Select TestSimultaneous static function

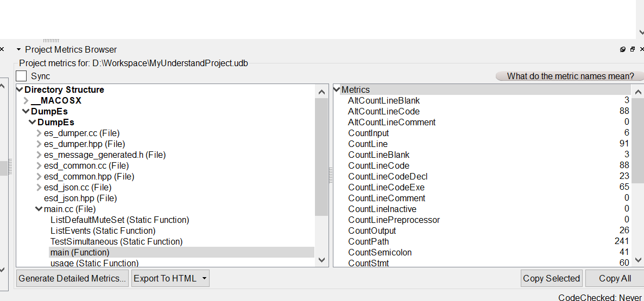117,241
